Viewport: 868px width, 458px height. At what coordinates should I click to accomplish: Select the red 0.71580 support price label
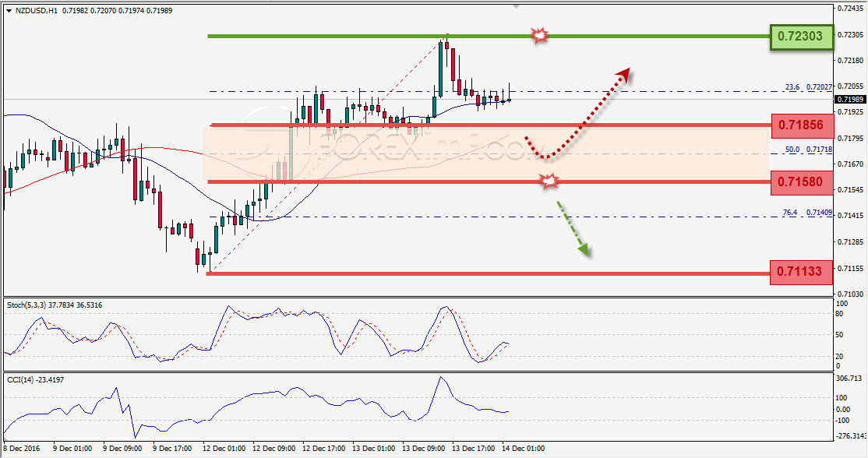[802, 182]
